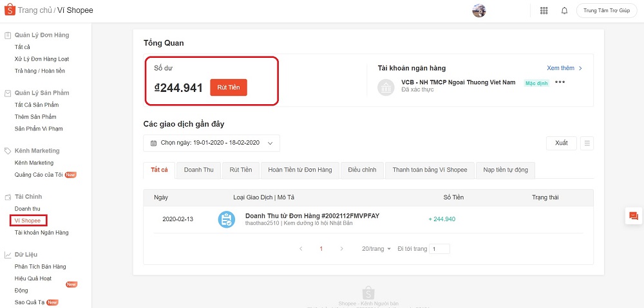
Task: Open the notifications bell icon
Action: point(564,11)
